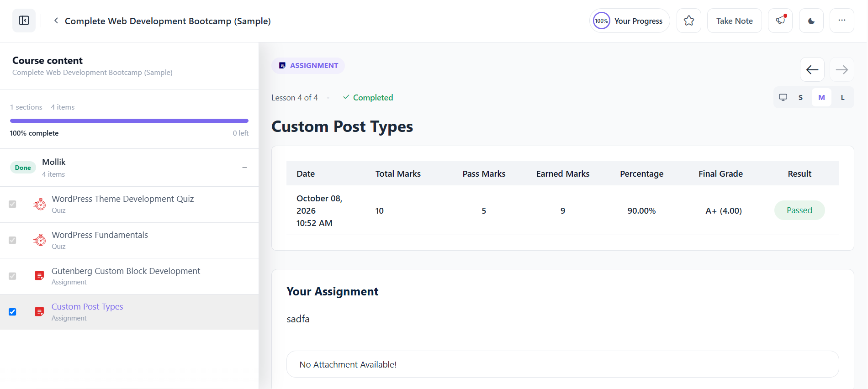
Task: Open the three-dots more options menu
Action: pos(842,21)
